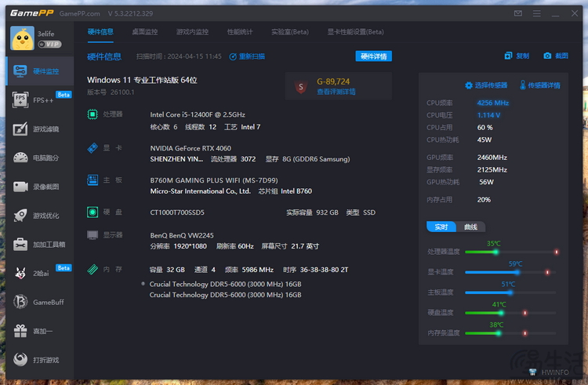
Task: Click the 重新扫描 rescan link
Action: pyautogui.click(x=252, y=56)
